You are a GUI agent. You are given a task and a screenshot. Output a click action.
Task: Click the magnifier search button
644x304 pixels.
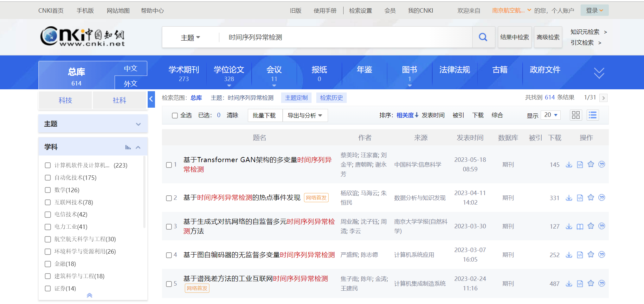[483, 37]
